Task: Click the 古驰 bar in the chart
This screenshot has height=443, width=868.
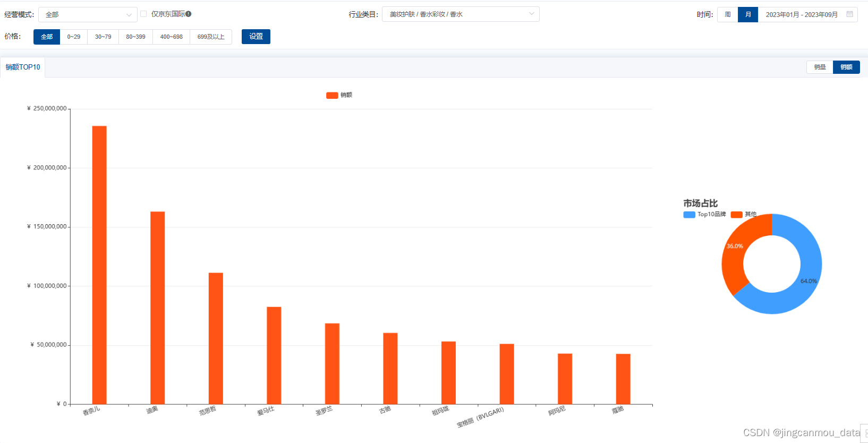Action: coord(390,369)
